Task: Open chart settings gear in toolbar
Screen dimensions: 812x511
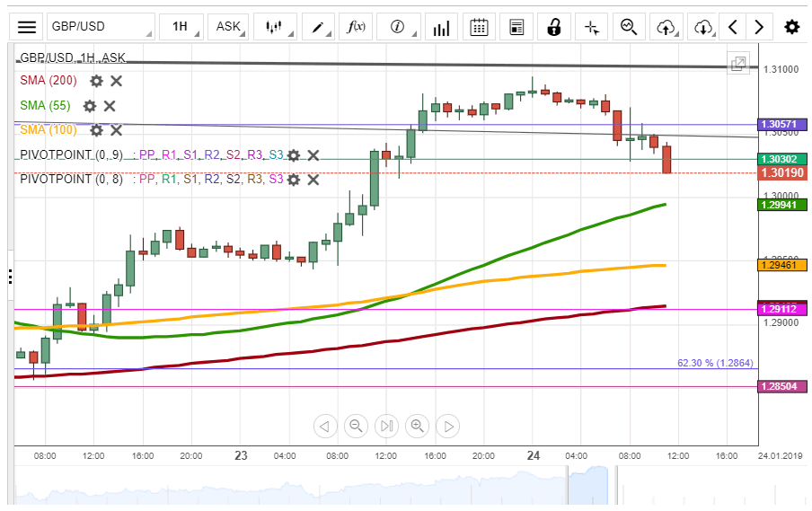Action: [x=791, y=27]
